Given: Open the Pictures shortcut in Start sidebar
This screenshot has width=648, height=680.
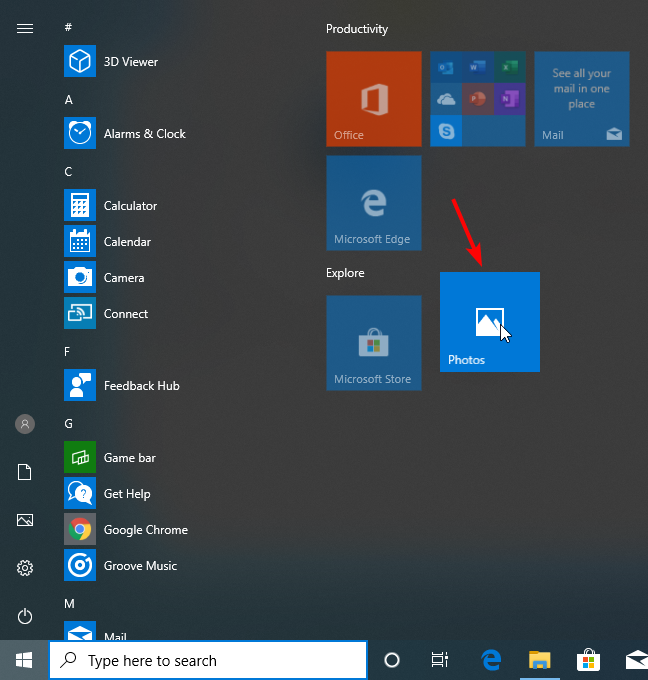Looking at the screenshot, I should tap(25, 520).
